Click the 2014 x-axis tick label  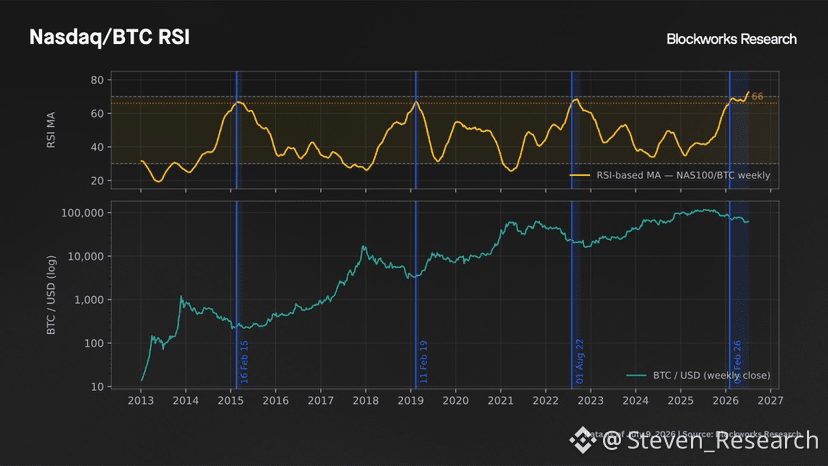pos(186,400)
